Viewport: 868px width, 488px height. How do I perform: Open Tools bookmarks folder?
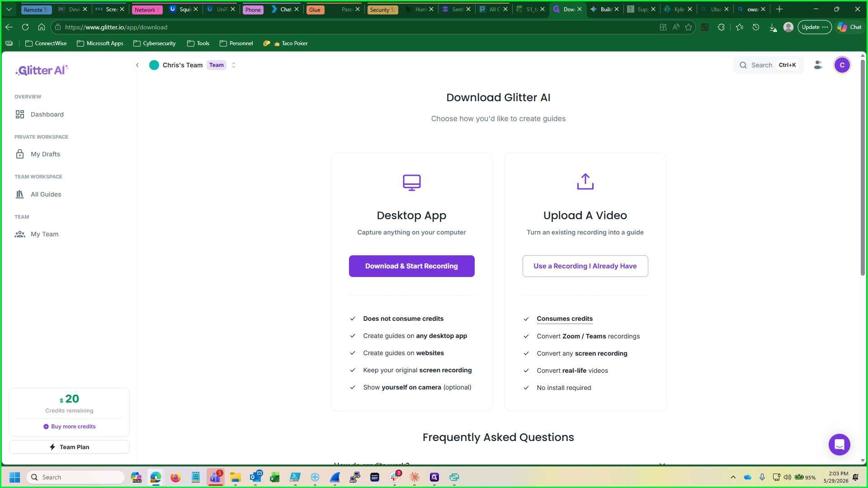click(x=198, y=43)
